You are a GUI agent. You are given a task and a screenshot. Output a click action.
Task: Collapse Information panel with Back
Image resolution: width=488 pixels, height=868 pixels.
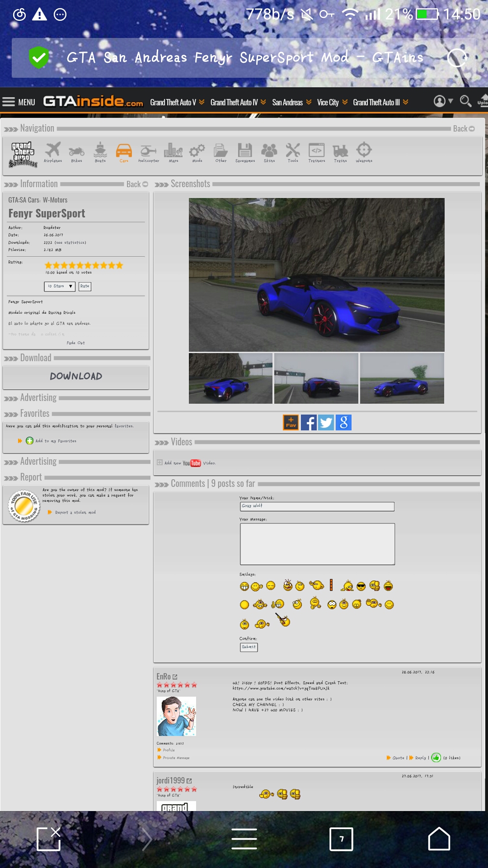click(137, 184)
